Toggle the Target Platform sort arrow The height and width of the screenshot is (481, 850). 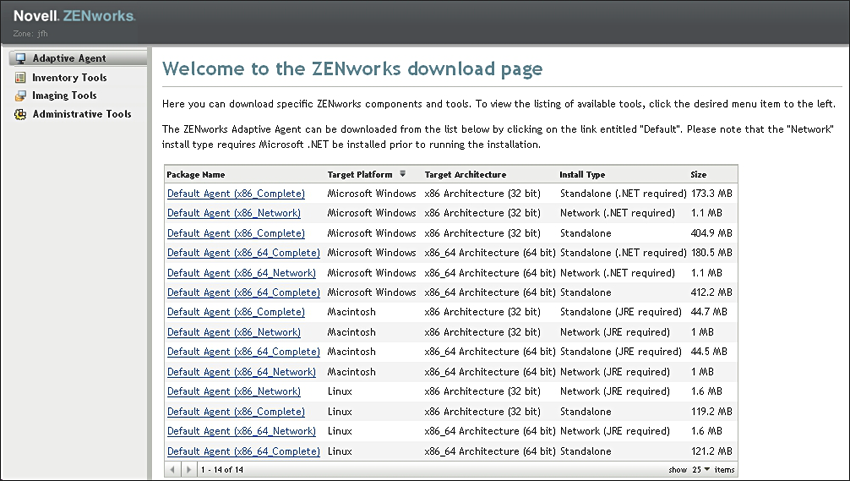point(403,174)
